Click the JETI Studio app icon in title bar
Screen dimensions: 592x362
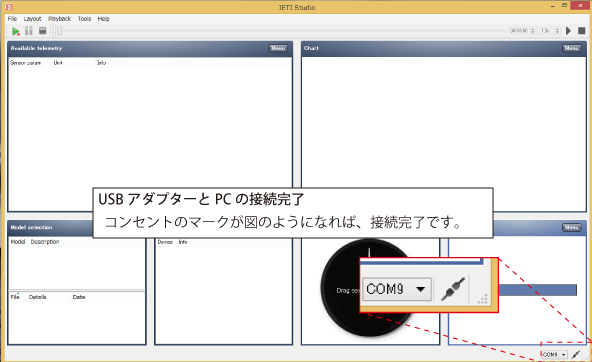(x=9, y=7)
